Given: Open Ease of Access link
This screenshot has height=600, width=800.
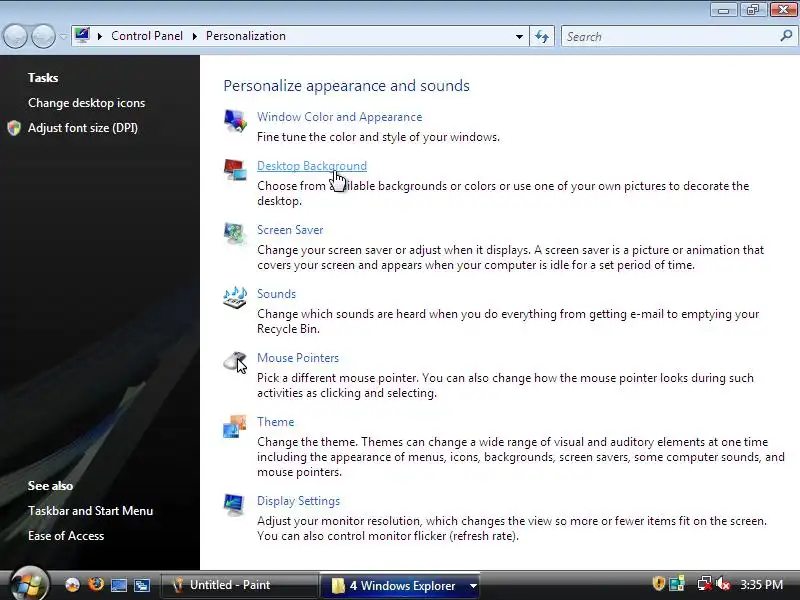Looking at the screenshot, I should [66, 536].
